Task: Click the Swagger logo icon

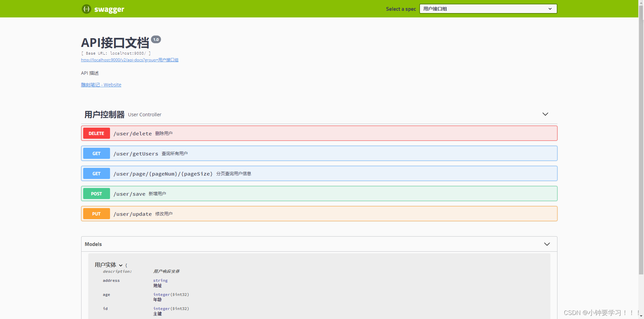Action: pyautogui.click(x=87, y=9)
